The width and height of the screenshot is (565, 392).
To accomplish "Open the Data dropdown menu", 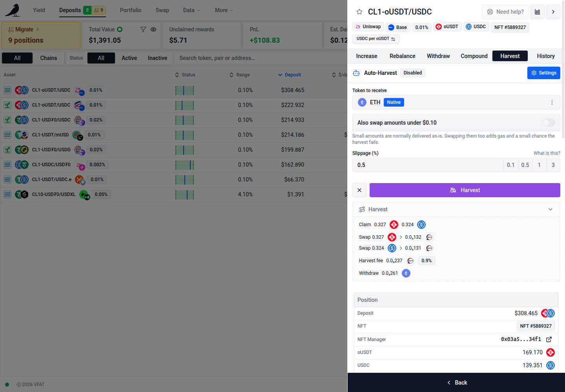I will click(191, 10).
